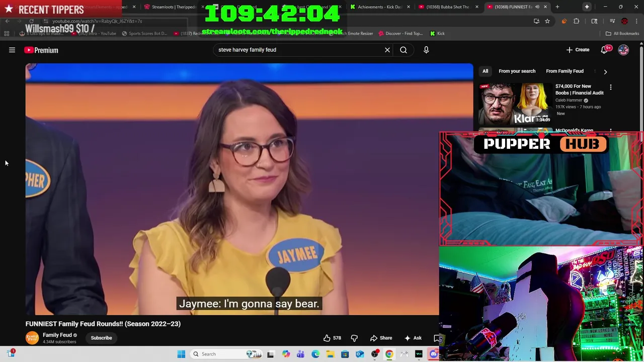
Task: Close the 'Bubba Shot The' browser tab
Action: point(477,7)
